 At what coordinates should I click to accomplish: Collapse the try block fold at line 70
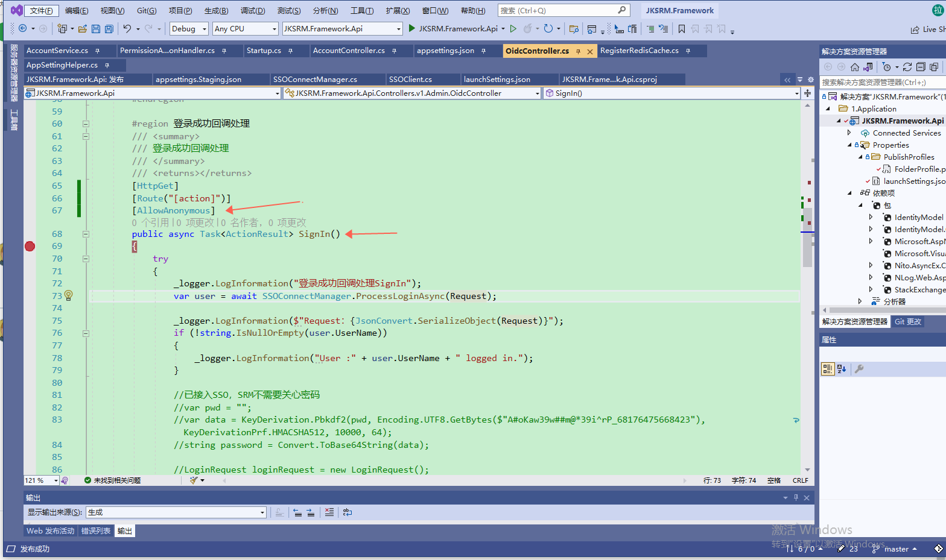pos(86,259)
